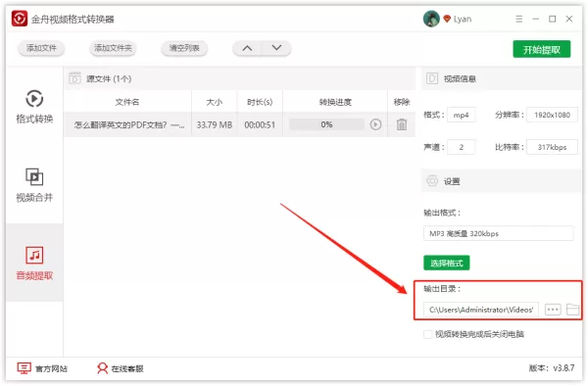The image size is (588, 386).
Task: Open output folder with the folder icon
Action: click(572, 310)
